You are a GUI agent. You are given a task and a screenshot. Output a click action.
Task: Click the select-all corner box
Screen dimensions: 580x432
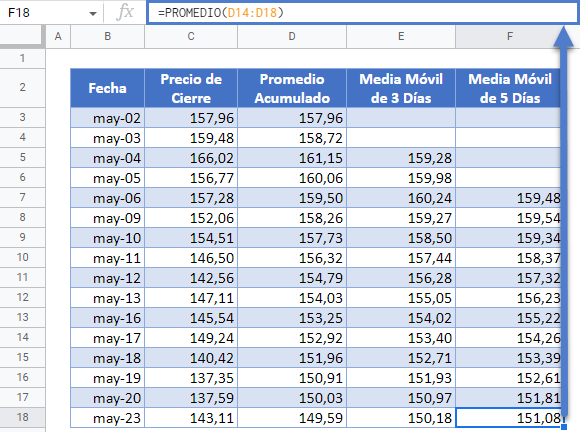click(21, 36)
